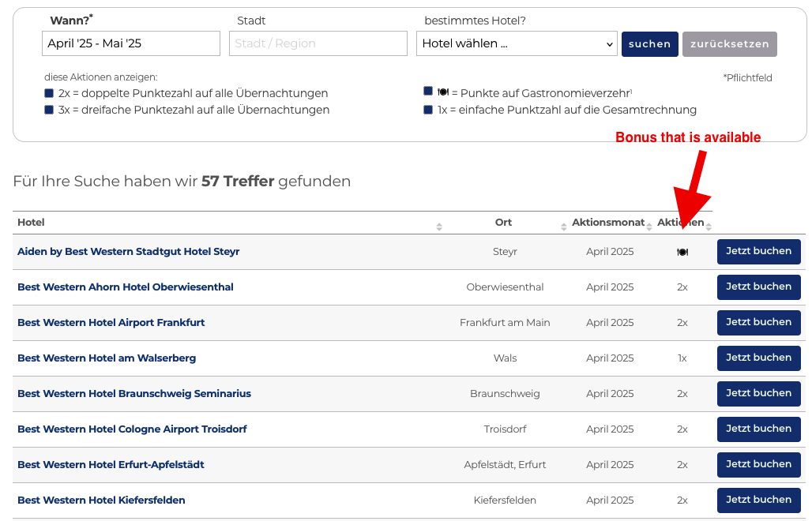
Task: Book Best Western Hotel Erfurt-Apfelstädt
Action: point(758,465)
